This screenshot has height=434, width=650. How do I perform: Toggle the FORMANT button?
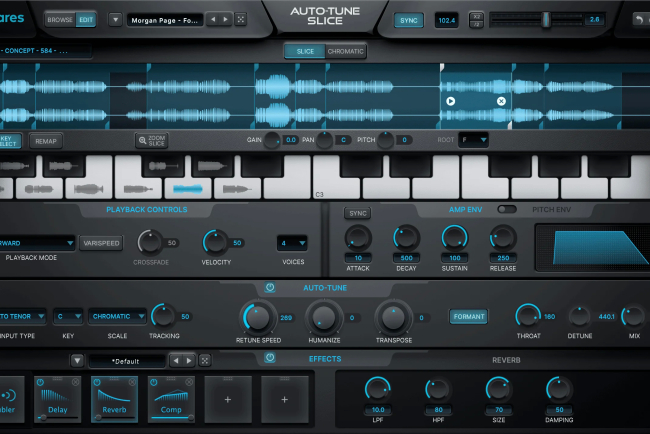[469, 317]
